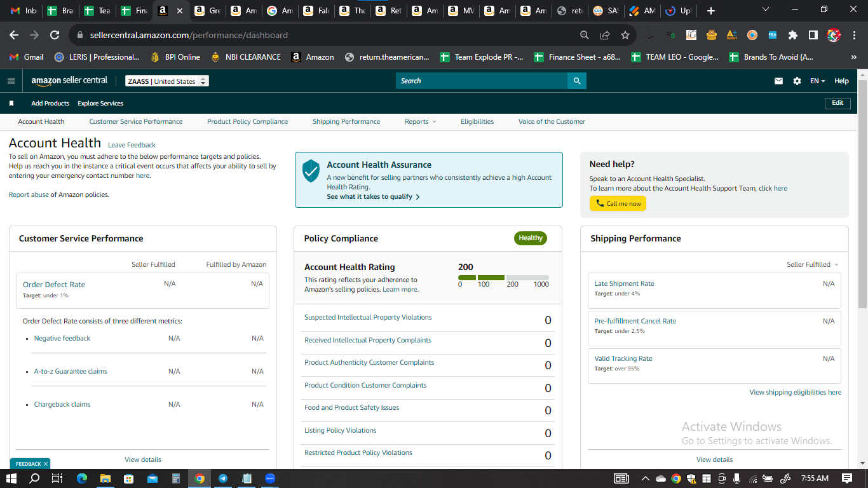This screenshot has width=868, height=488.
Task: Click the share page icon in address bar
Action: pyautogui.click(x=605, y=35)
